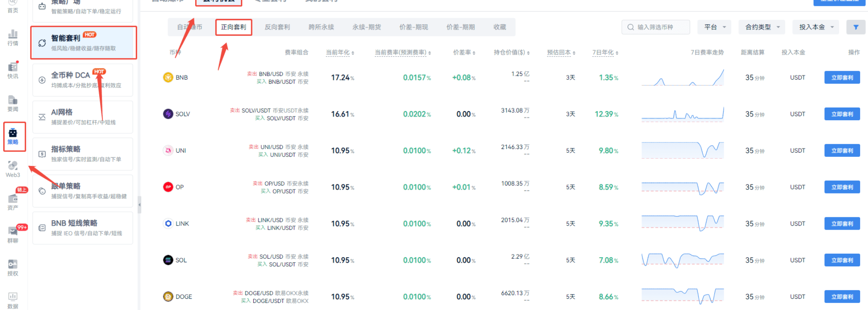
Task: Click the 全币种 DCA icon
Action: [x=42, y=80]
